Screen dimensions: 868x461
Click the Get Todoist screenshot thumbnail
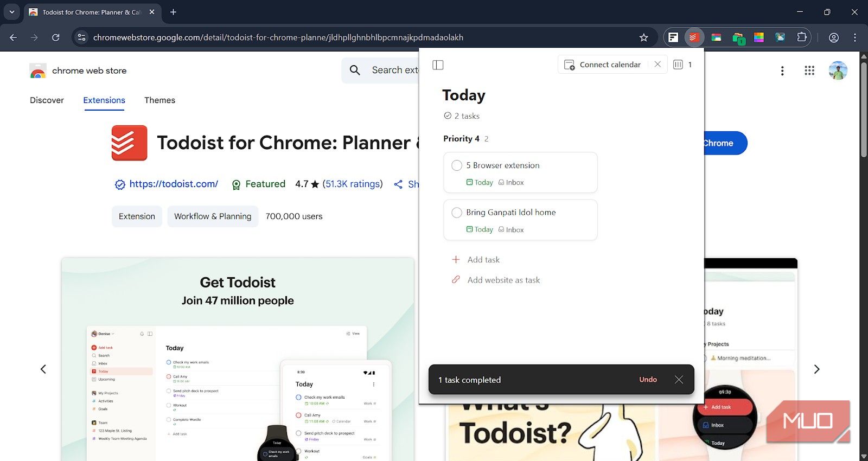coord(238,359)
